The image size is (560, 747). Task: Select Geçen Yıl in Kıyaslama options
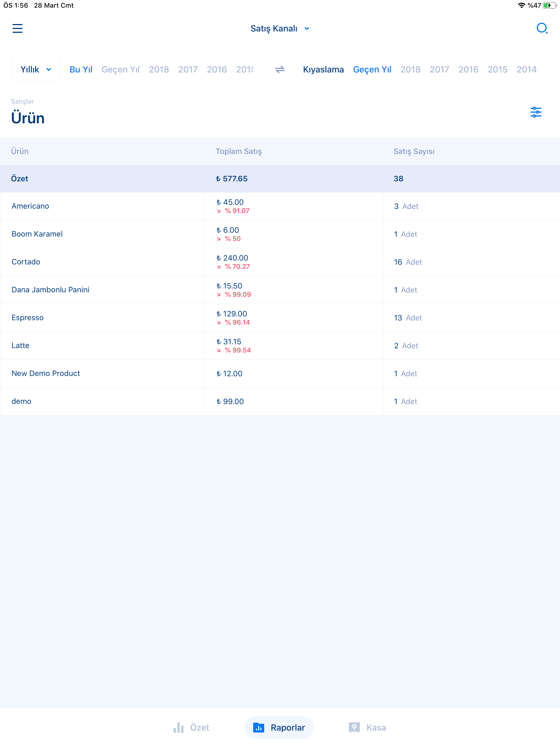pyautogui.click(x=372, y=69)
